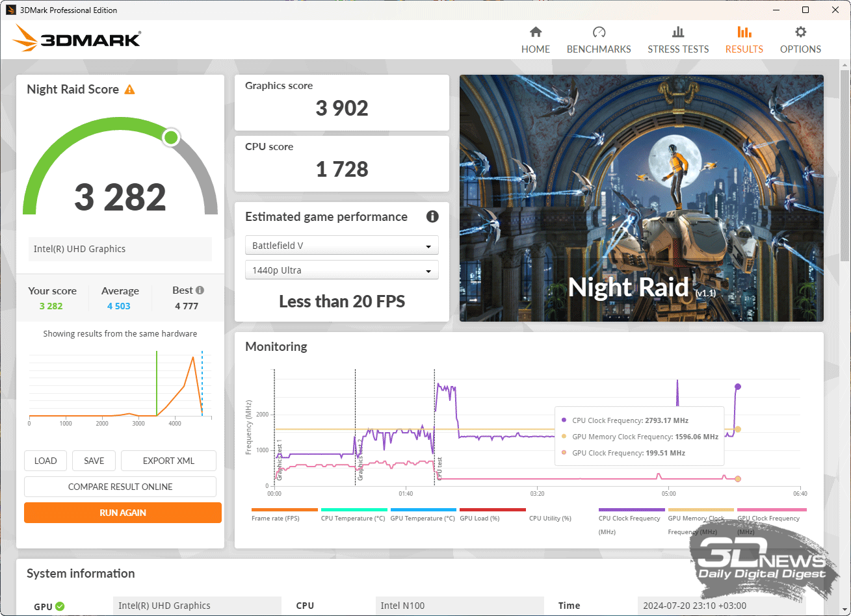The height and width of the screenshot is (616, 851).
Task: Select the RESULTS tab
Action: tap(744, 40)
